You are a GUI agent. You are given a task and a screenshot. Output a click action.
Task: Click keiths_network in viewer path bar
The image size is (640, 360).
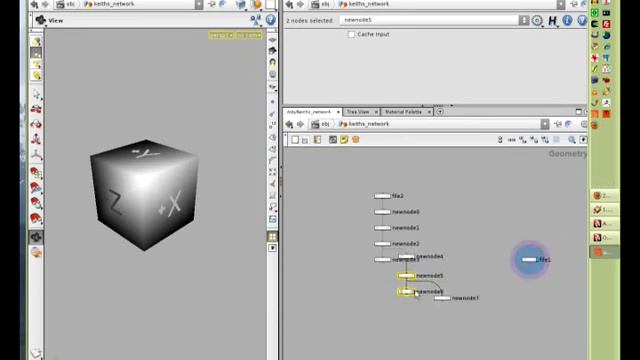pyautogui.click(x=109, y=4)
